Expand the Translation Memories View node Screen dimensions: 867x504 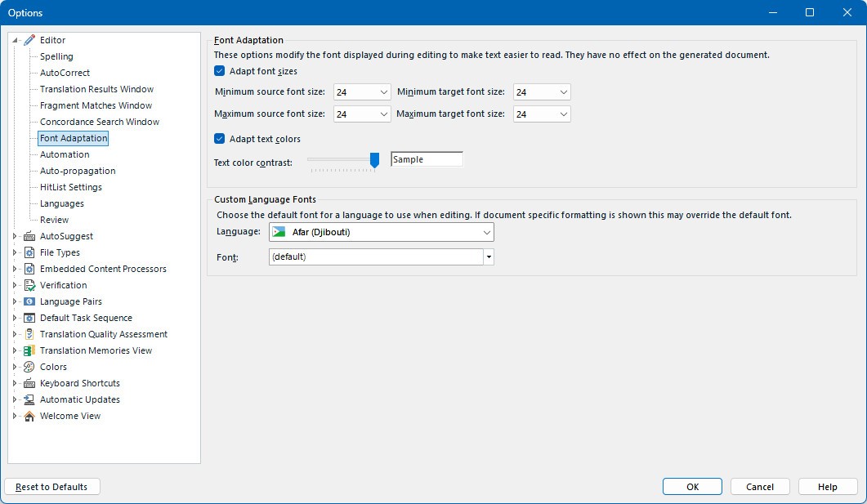[x=15, y=350]
